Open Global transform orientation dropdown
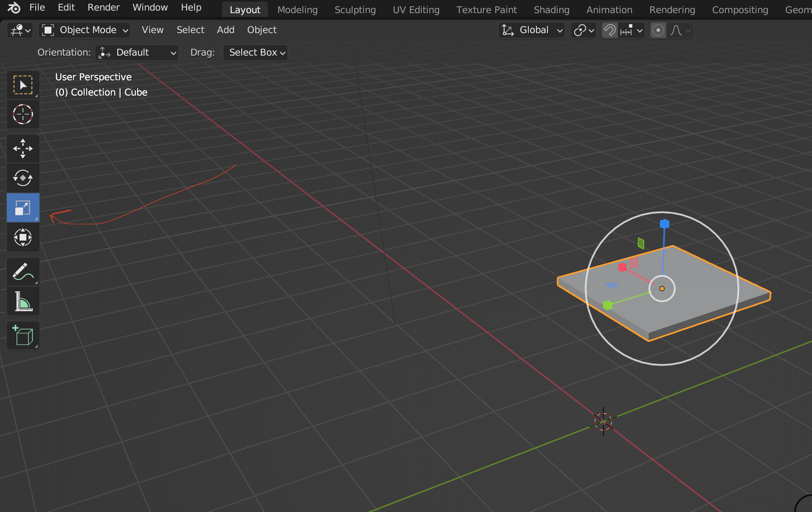 pos(532,30)
